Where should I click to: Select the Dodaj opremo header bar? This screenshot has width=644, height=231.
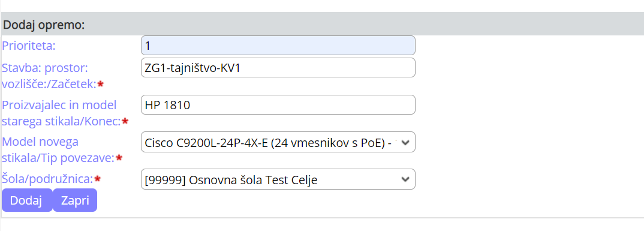[322, 24]
